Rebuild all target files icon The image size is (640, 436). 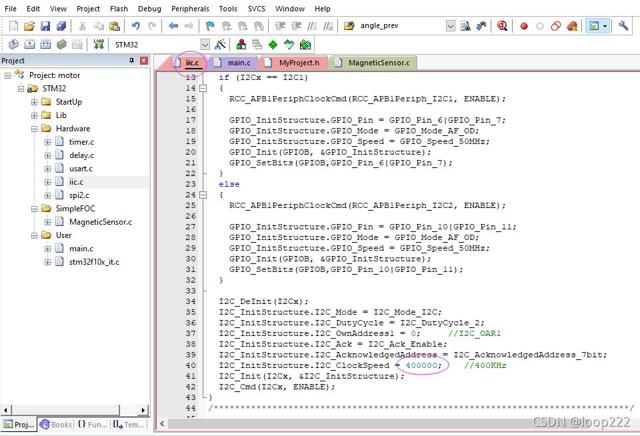coord(45,44)
